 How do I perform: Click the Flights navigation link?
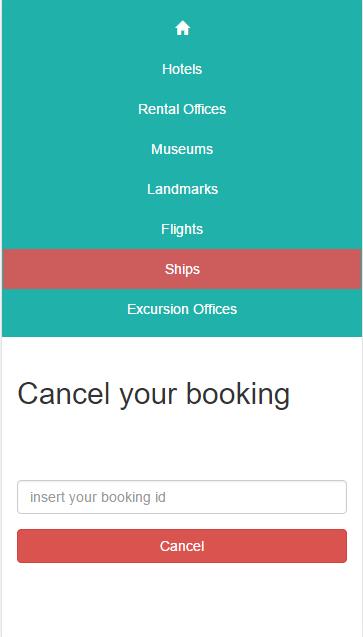182,229
